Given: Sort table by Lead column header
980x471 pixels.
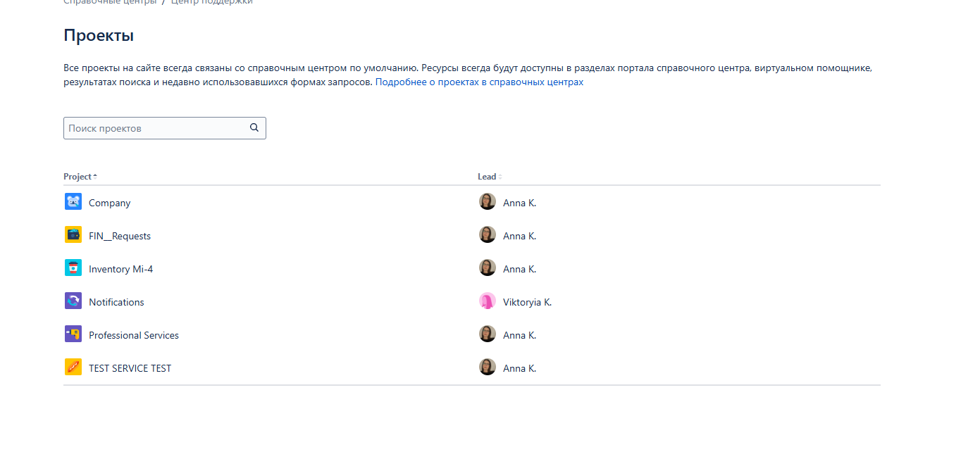Looking at the screenshot, I should click(x=490, y=177).
